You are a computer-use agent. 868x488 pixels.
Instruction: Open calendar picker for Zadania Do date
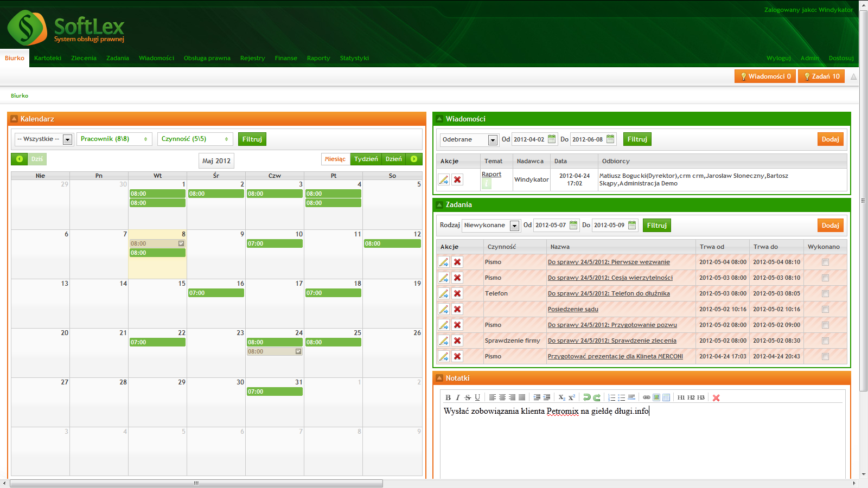pyautogui.click(x=632, y=225)
